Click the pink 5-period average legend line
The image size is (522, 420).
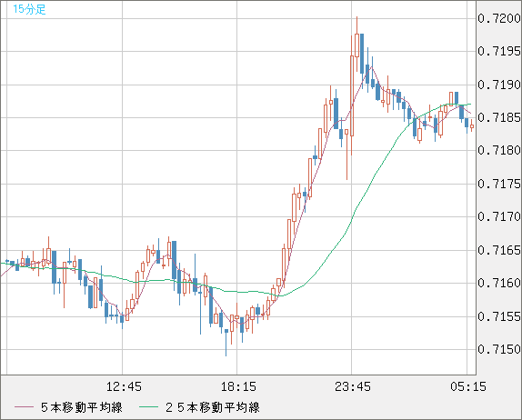pyautogui.click(x=24, y=407)
